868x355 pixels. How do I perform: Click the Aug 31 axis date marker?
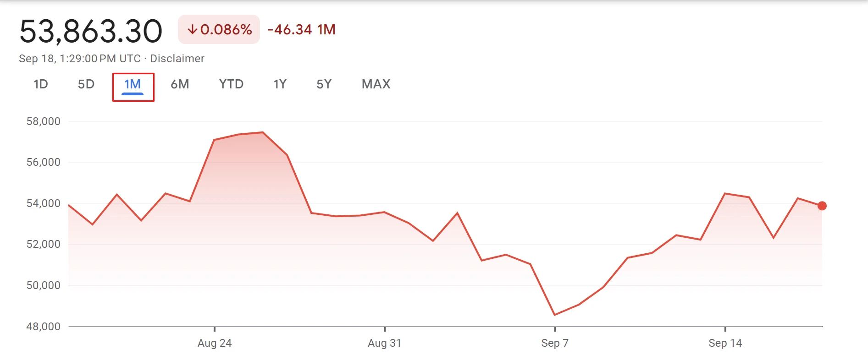click(384, 343)
